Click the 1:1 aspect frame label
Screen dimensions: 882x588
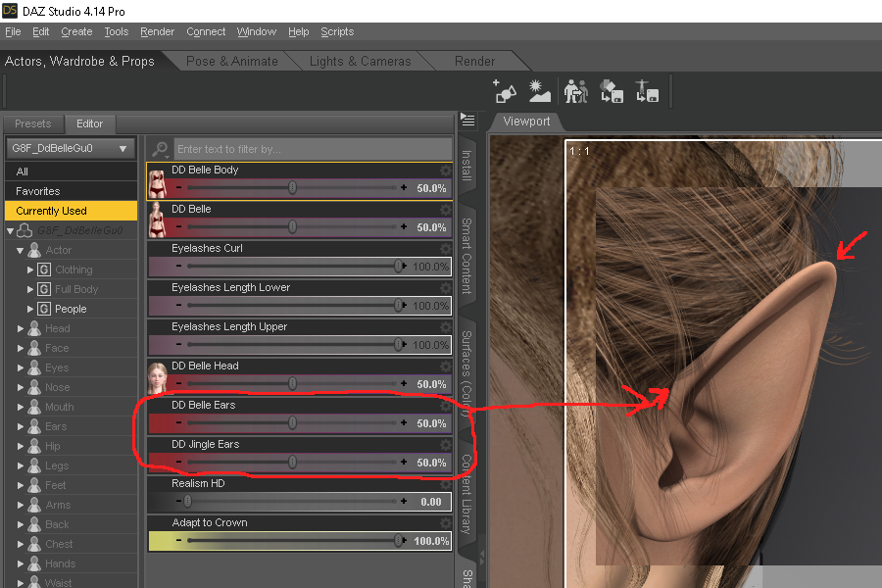point(579,151)
